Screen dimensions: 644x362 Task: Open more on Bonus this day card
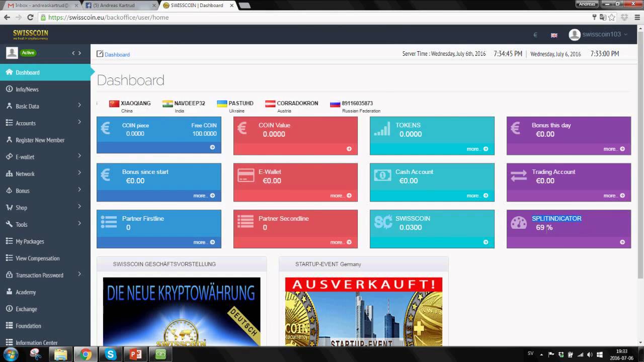[x=614, y=149]
